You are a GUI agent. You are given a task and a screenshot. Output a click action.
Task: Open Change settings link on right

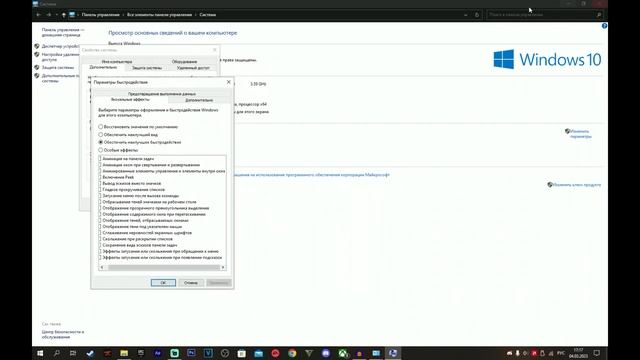(x=580, y=134)
